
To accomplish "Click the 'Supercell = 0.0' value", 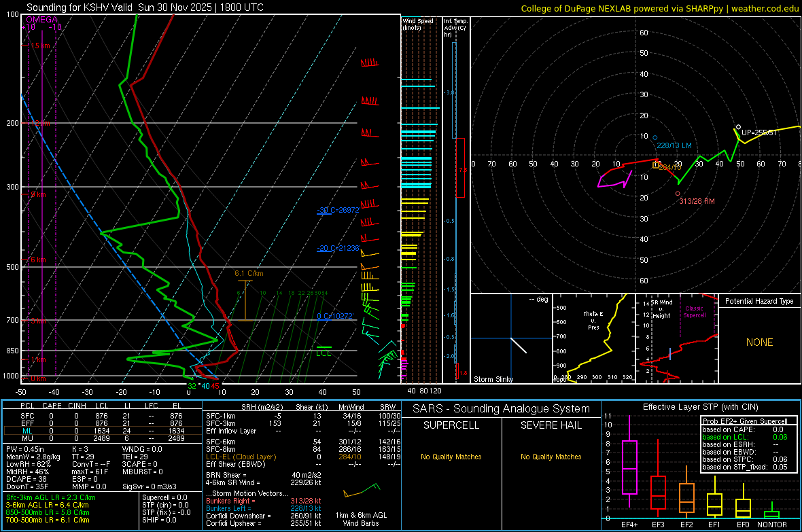I will (164, 498).
